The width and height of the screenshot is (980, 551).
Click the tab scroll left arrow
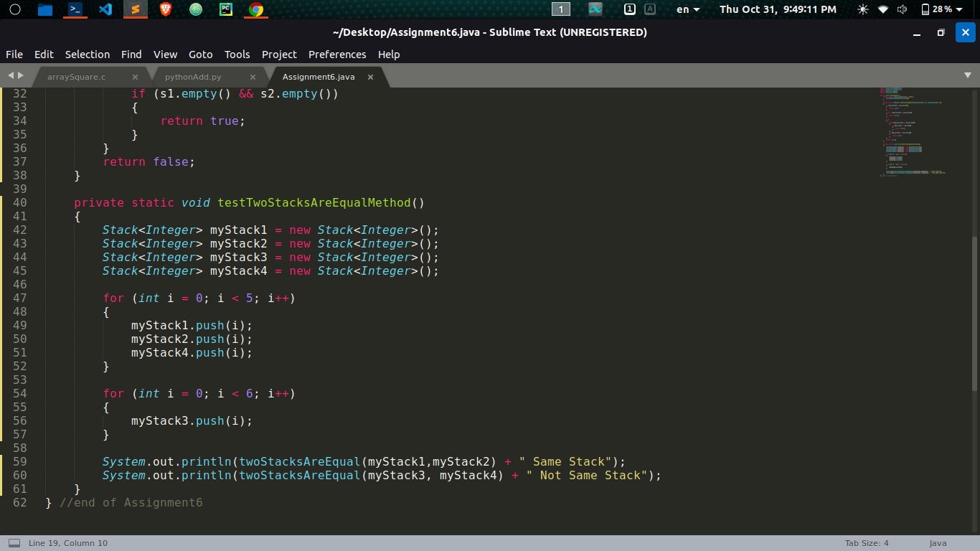[x=11, y=75]
